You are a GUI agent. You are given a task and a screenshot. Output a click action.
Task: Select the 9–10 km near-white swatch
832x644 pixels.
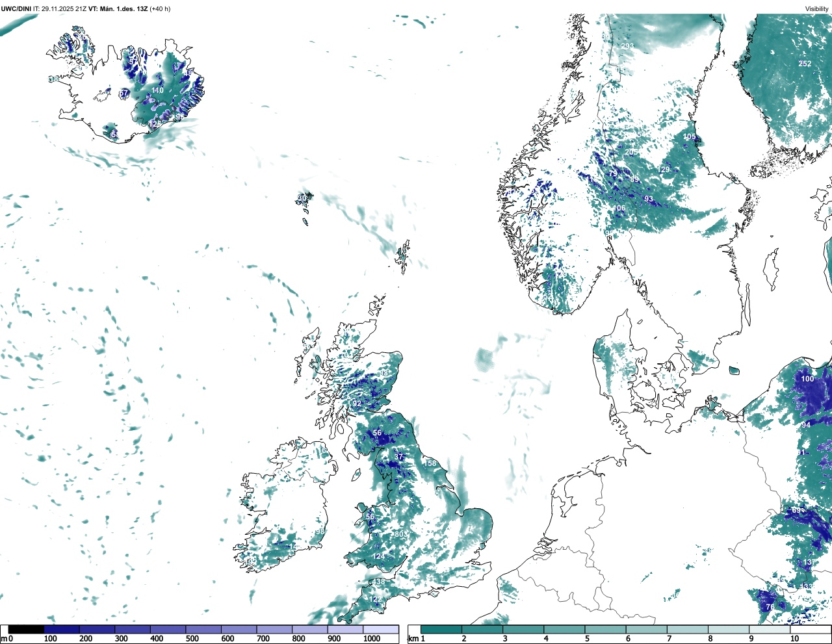(769, 629)
